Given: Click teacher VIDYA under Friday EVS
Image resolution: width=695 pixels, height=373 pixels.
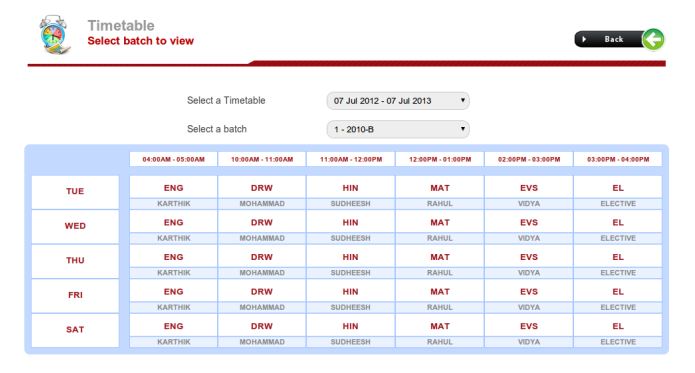Looking at the screenshot, I should 529,307.
